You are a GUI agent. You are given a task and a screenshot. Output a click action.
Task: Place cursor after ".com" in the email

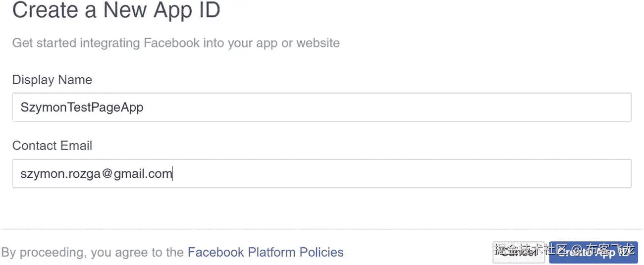(172, 174)
